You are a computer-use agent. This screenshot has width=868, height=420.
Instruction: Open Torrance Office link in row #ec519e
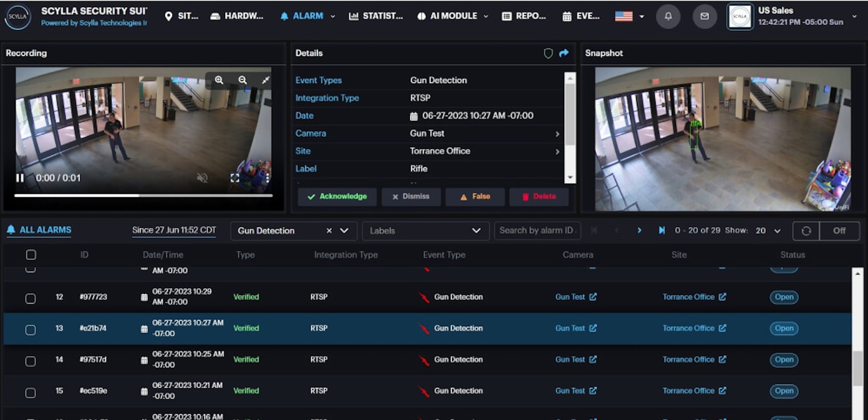[x=694, y=391]
